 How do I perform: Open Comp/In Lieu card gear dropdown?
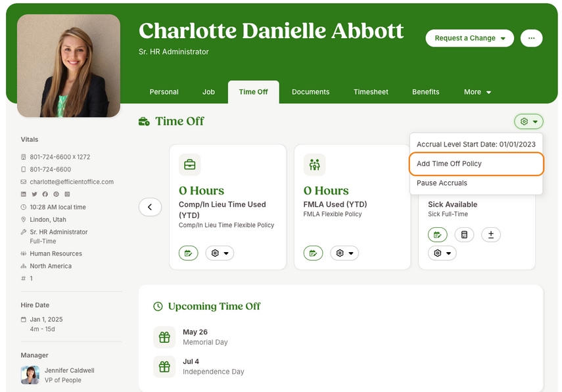(x=220, y=253)
